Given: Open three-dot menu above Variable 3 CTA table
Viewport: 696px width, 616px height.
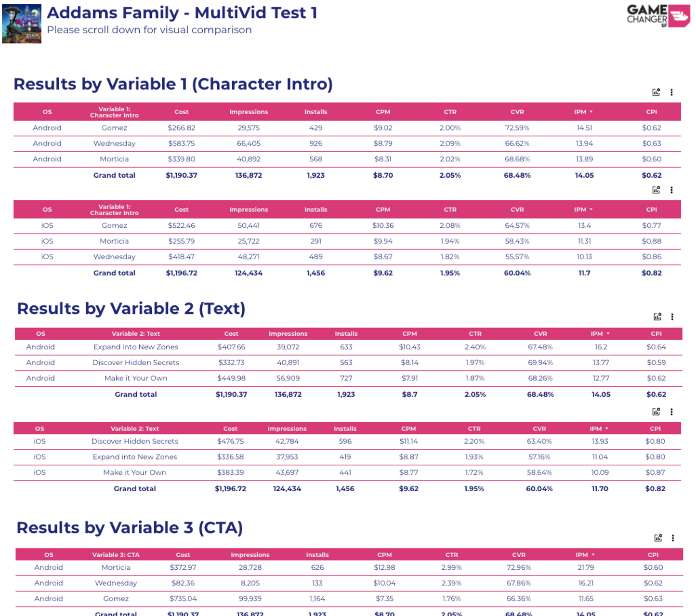Looking at the screenshot, I should 673,537.
